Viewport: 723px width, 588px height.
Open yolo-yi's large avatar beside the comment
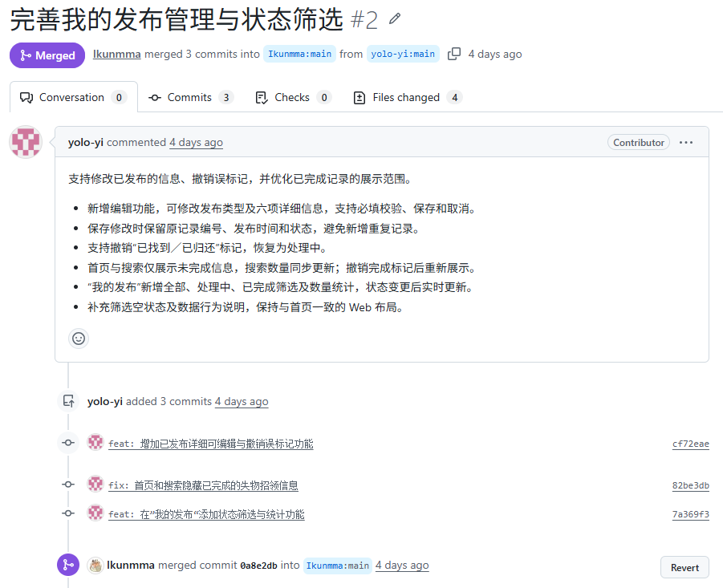pyautogui.click(x=26, y=142)
